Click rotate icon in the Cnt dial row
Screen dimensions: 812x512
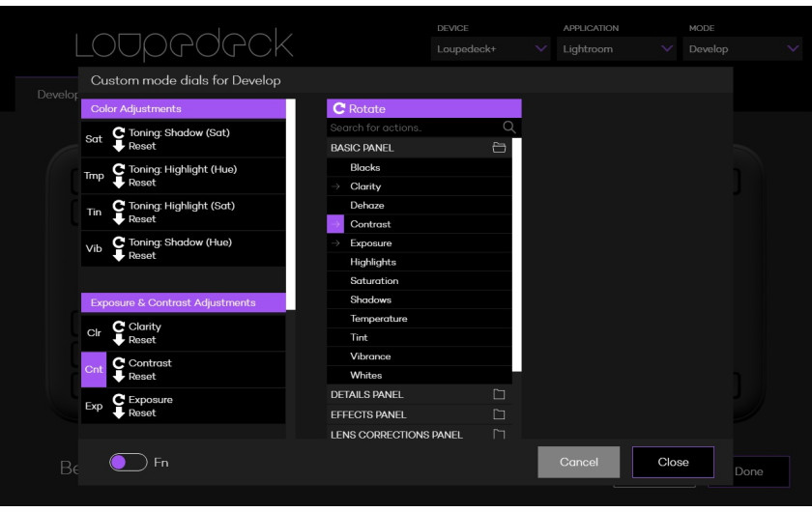(119, 363)
